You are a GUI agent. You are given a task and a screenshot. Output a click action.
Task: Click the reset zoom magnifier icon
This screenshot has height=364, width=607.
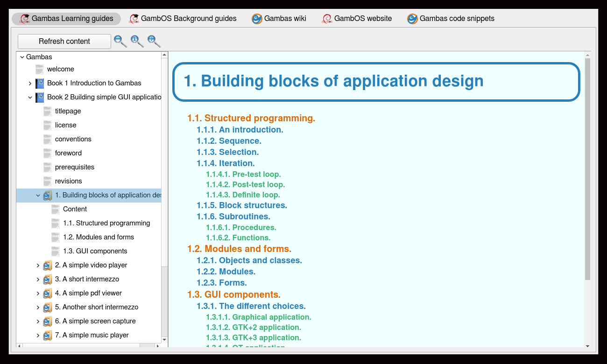click(137, 41)
